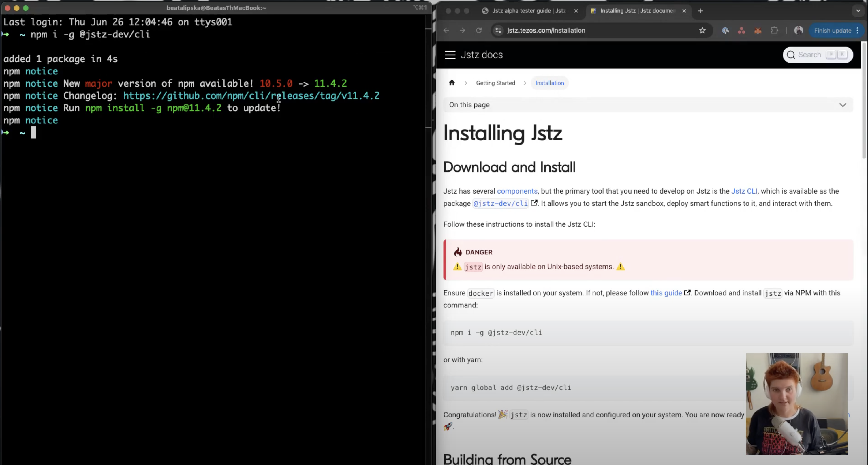Screen dimensions: 868x465
Task: Click the home breadcrumb icon
Action: (x=452, y=83)
